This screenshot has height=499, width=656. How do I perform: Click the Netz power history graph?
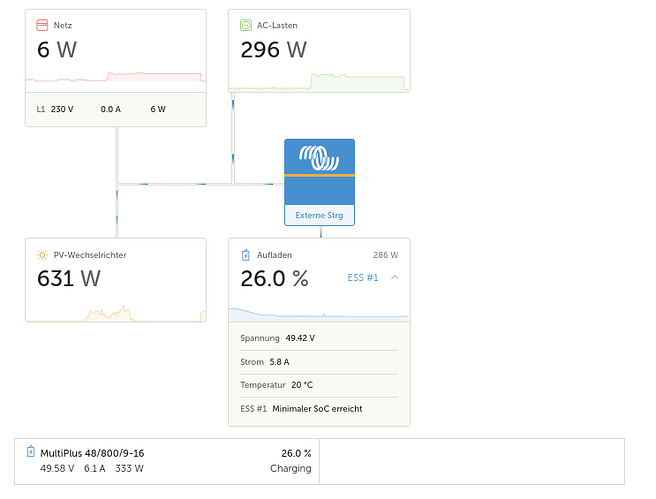[x=115, y=78]
